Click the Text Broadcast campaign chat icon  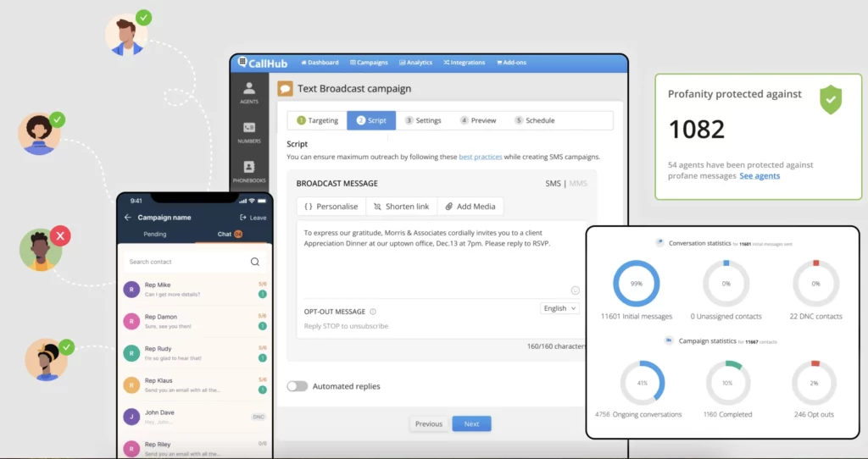click(285, 88)
